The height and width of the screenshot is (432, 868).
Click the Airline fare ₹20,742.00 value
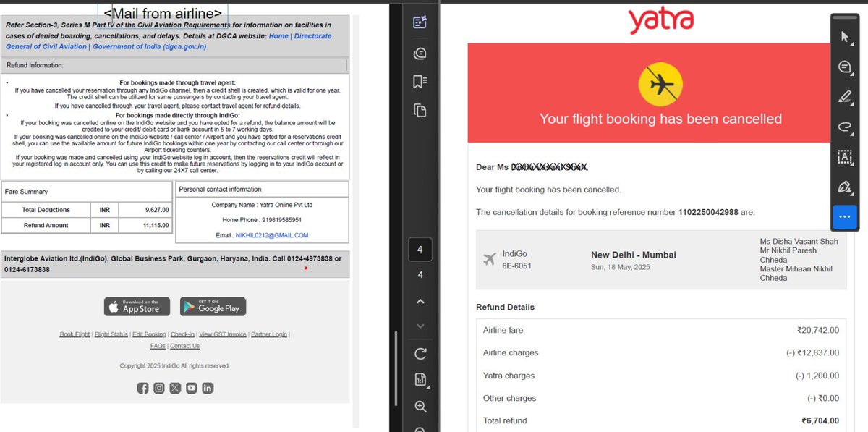[818, 330]
